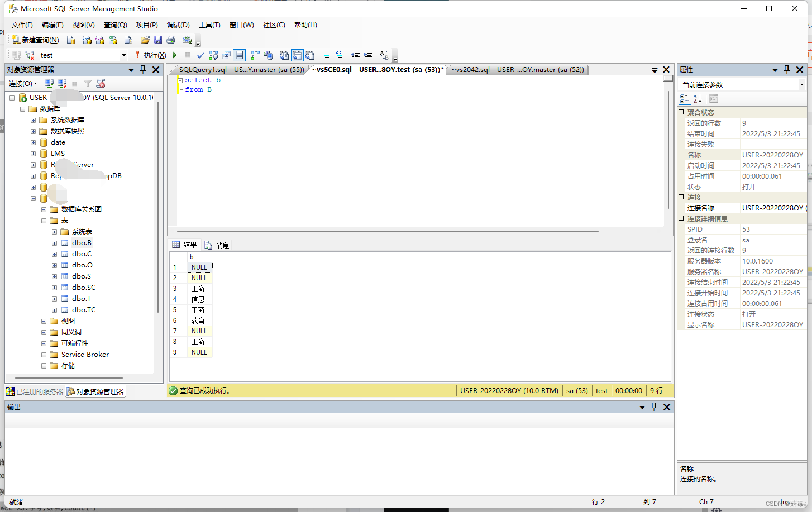Image resolution: width=812 pixels, height=512 pixels.
Task: Open the 连接(O) dropdown in Object Explorer
Action: pos(23,83)
